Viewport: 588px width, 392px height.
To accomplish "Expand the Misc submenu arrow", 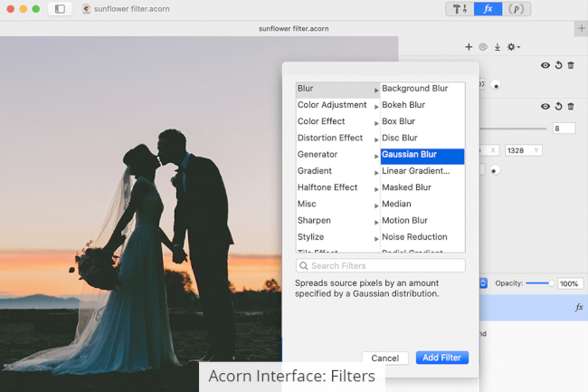I will tap(376, 206).
